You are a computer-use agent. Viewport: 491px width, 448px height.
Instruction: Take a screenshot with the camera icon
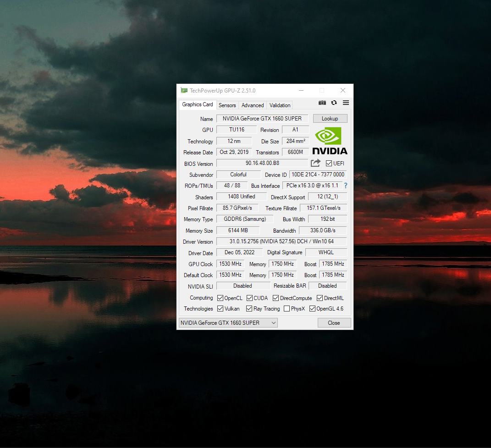(322, 103)
